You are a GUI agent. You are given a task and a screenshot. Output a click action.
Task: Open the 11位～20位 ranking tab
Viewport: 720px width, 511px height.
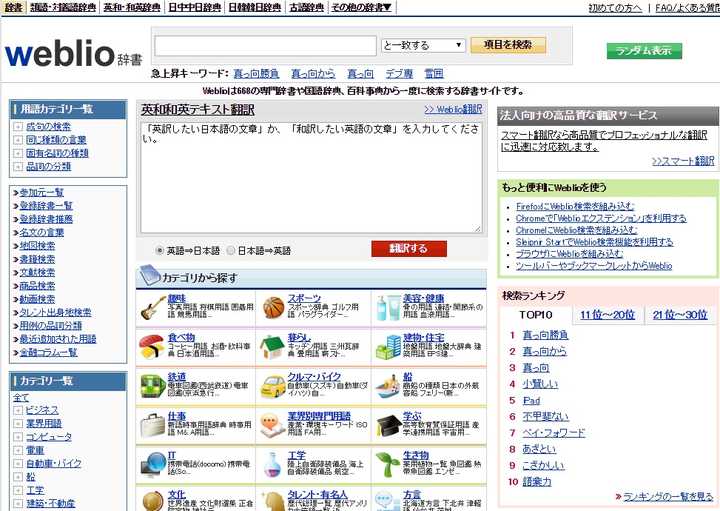(607, 314)
